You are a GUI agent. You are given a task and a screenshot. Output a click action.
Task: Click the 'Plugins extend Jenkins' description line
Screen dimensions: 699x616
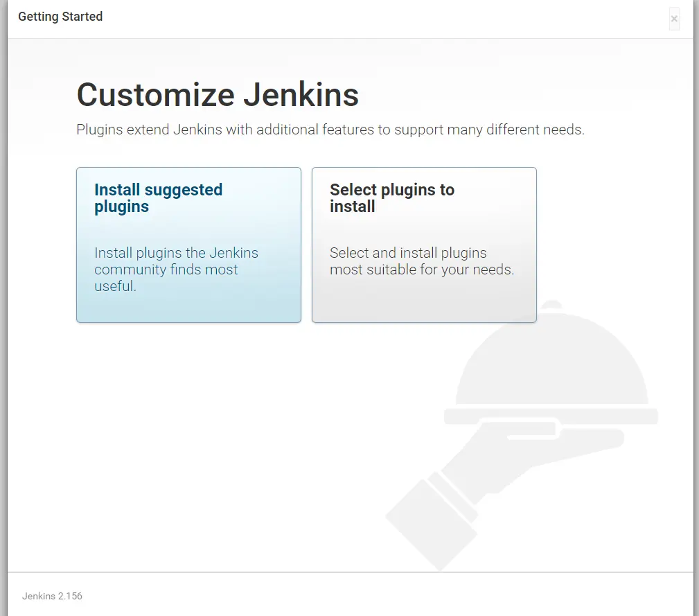point(330,130)
